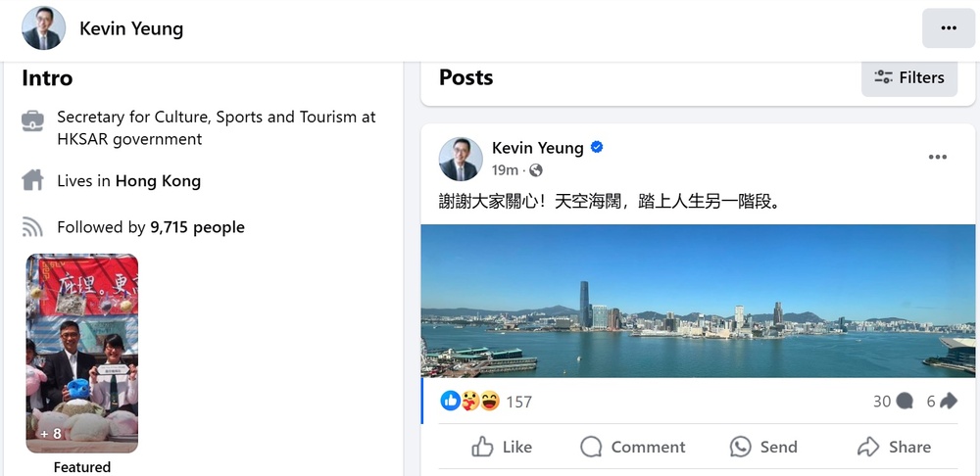The width and height of the screenshot is (980, 476).
Task: Click Kevin Yeung's header profile picture
Action: pos(43,28)
